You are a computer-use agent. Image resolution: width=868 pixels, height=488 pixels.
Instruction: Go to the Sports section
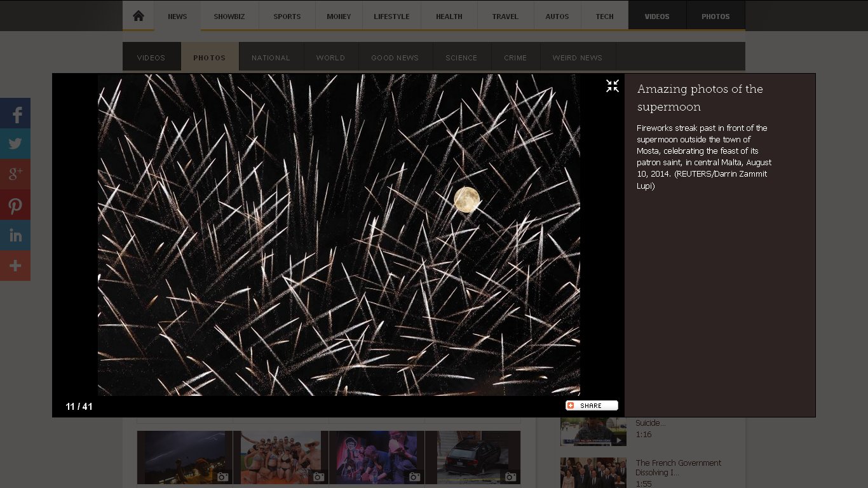[x=287, y=17]
